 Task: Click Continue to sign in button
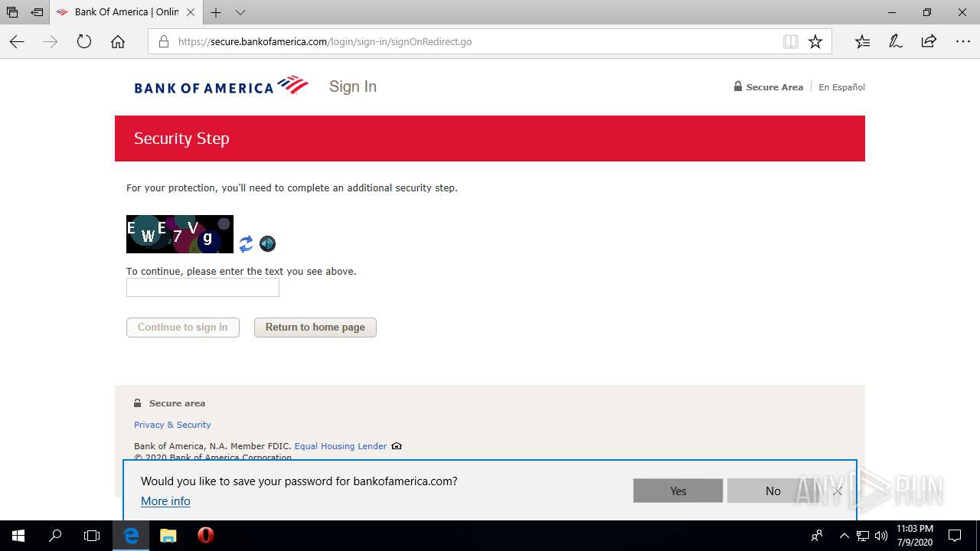click(x=183, y=328)
